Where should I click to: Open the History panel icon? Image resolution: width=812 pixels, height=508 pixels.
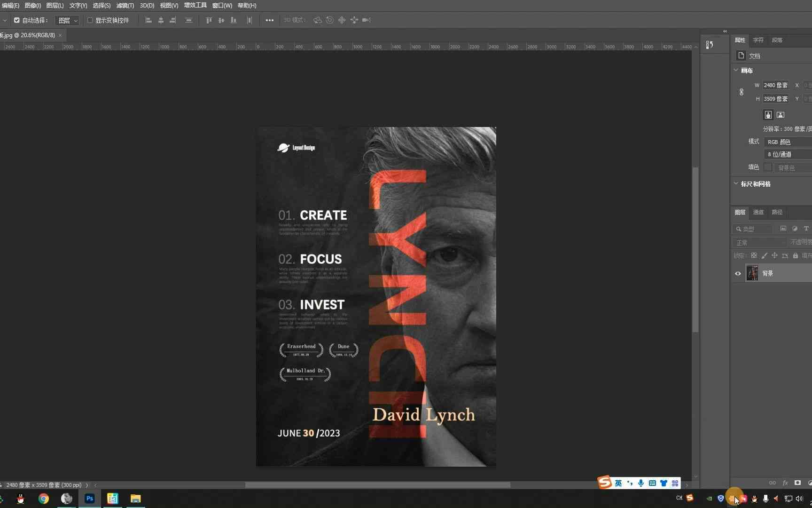pos(710,45)
